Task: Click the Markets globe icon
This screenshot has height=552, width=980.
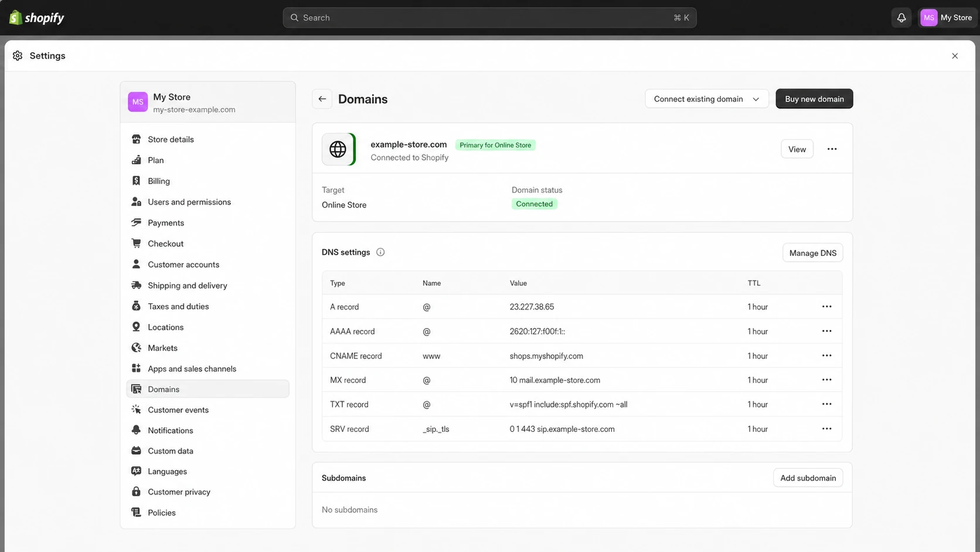Action: 136,348
